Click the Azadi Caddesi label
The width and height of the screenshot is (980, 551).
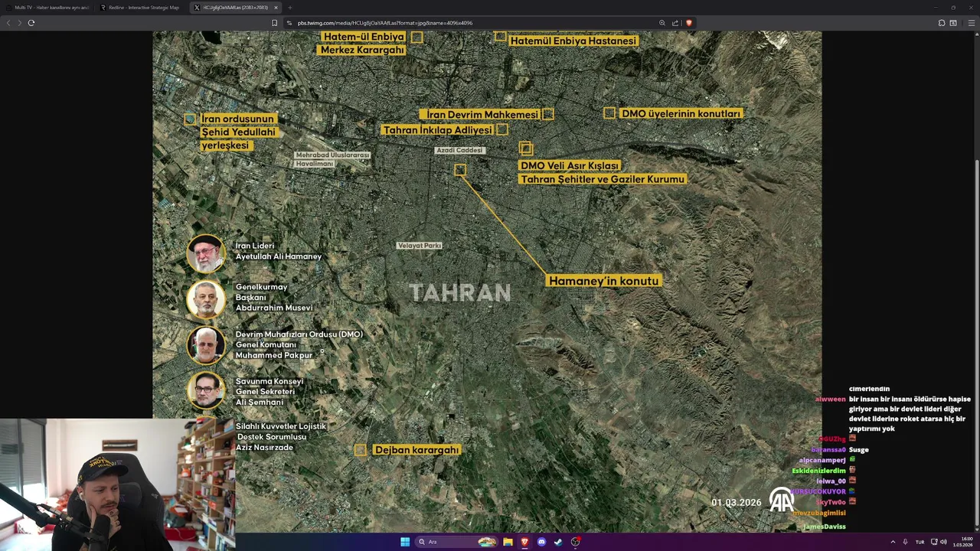click(x=460, y=150)
